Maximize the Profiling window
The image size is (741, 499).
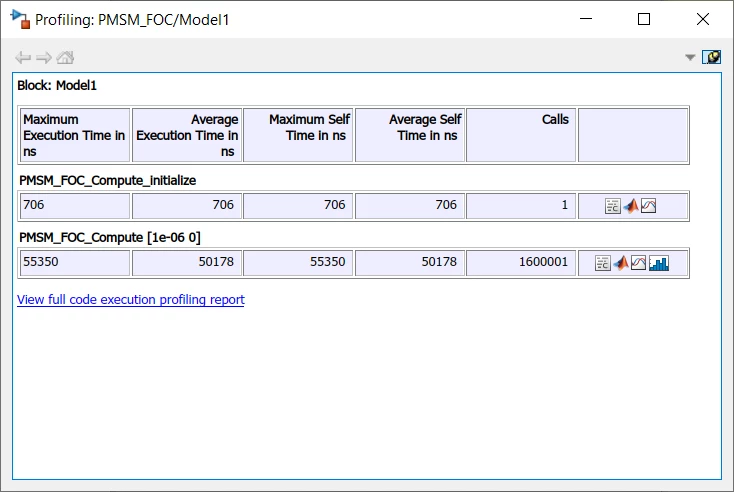coord(644,19)
